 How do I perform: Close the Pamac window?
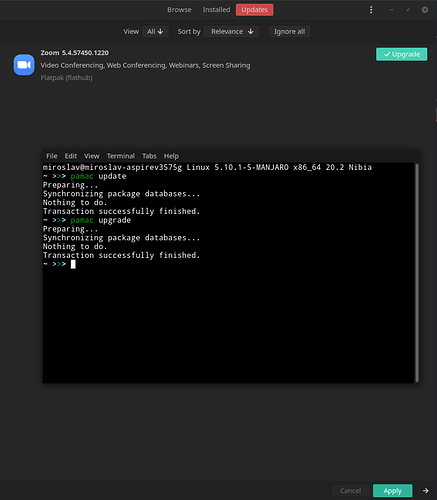[x=425, y=10]
